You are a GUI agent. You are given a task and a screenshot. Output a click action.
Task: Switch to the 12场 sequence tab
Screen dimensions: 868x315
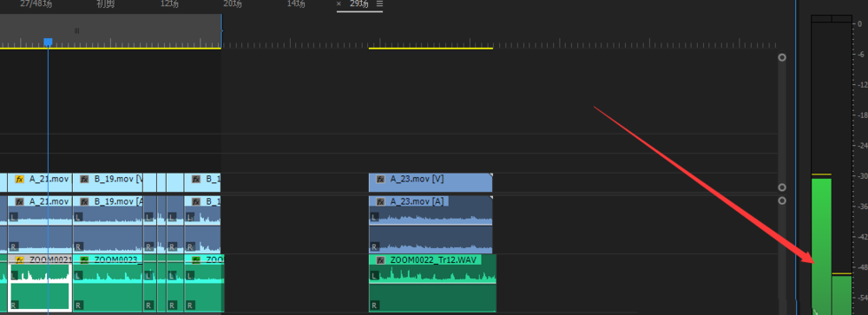169,3
